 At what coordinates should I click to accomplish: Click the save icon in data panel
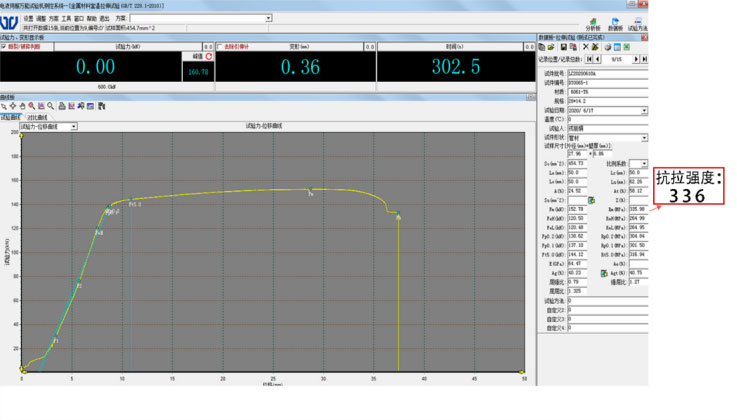[563, 47]
